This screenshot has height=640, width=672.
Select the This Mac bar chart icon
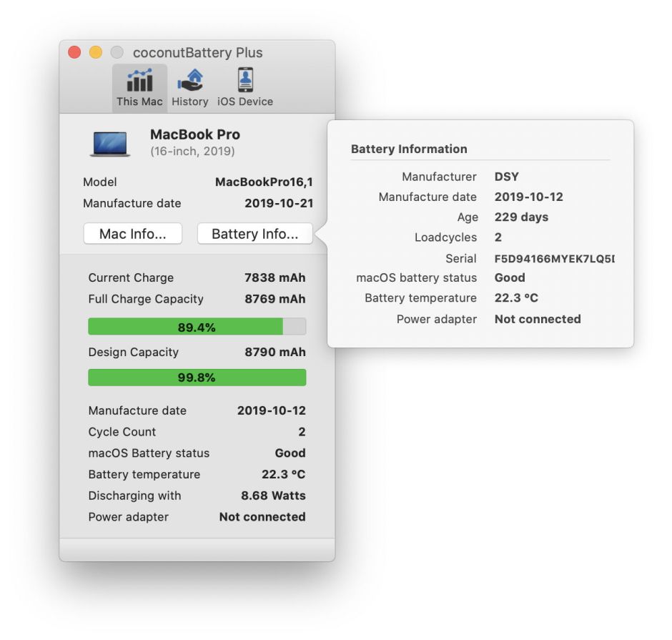click(x=140, y=79)
